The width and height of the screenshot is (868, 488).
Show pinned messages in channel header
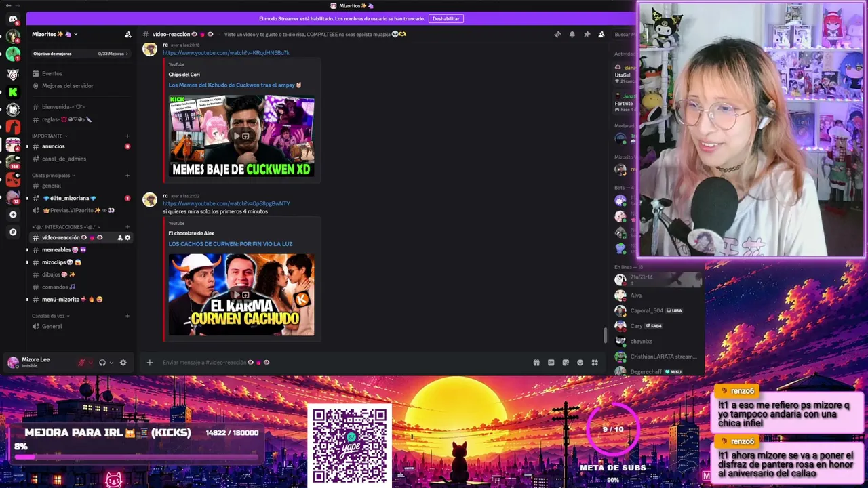pos(587,34)
